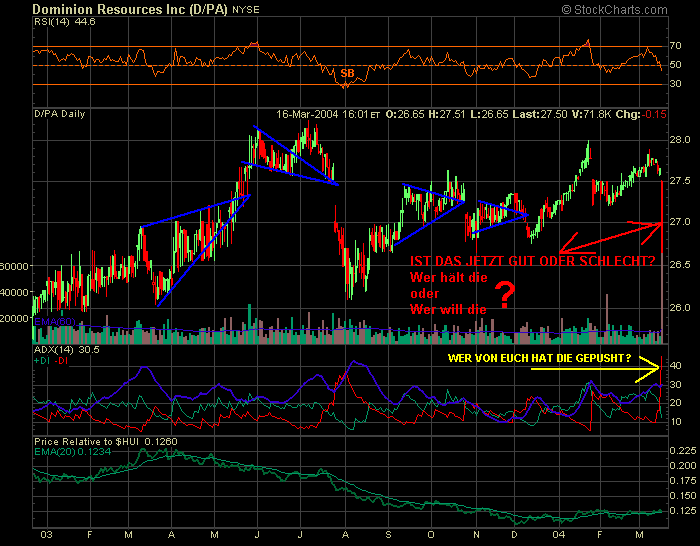This screenshot has width=700, height=546.
Task: Click the RSI 70 overbought level label
Action: pyautogui.click(x=675, y=46)
